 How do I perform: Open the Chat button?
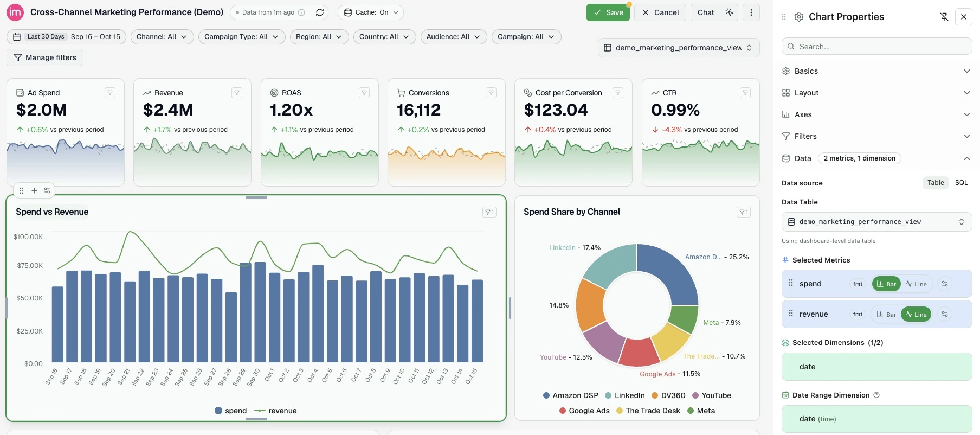pyautogui.click(x=706, y=12)
